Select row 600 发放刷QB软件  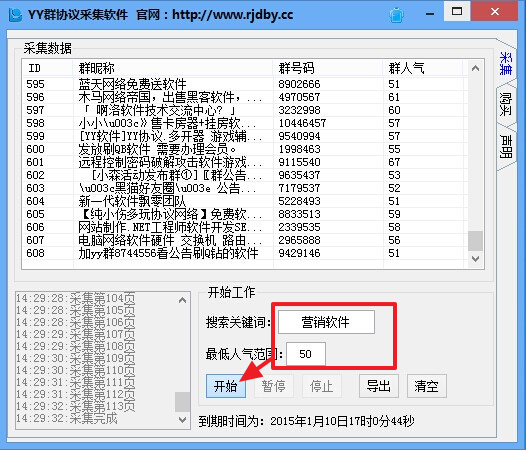point(245,149)
